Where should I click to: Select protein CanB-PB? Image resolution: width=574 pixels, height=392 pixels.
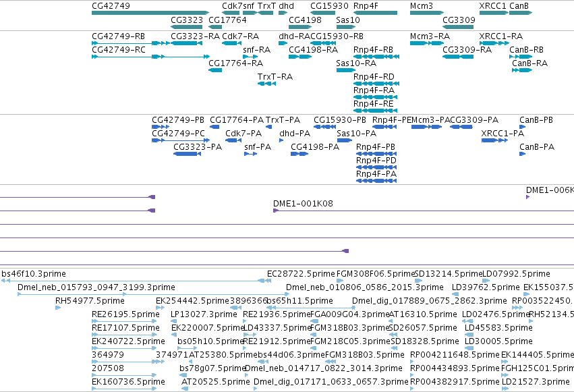click(x=522, y=127)
